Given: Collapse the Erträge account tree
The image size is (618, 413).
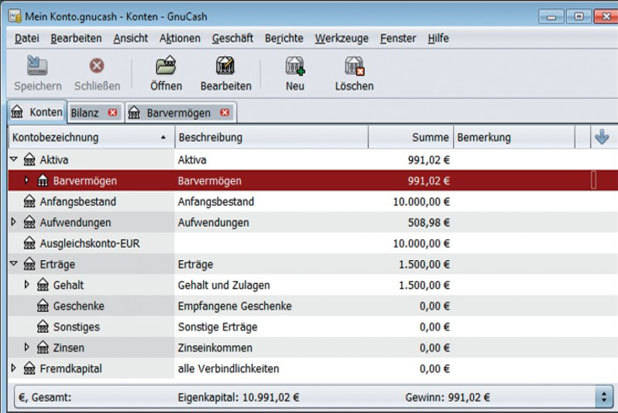Looking at the screenshot, I should tap(14, 263).
